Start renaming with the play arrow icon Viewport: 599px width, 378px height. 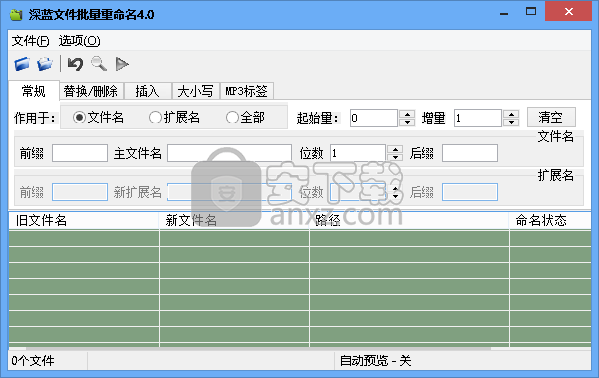(122, 64)
